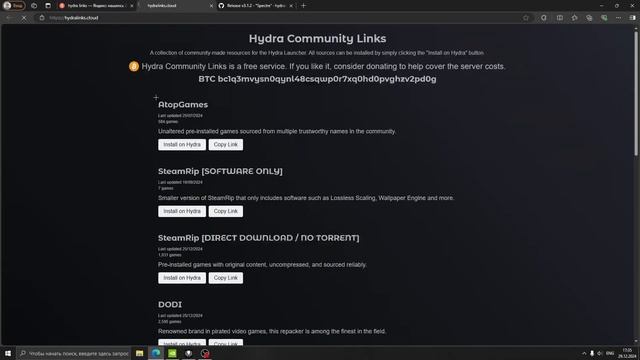Open the browser extensions shield icon
Viewport: 640px width, 360px height.
[x=544, y=18]
